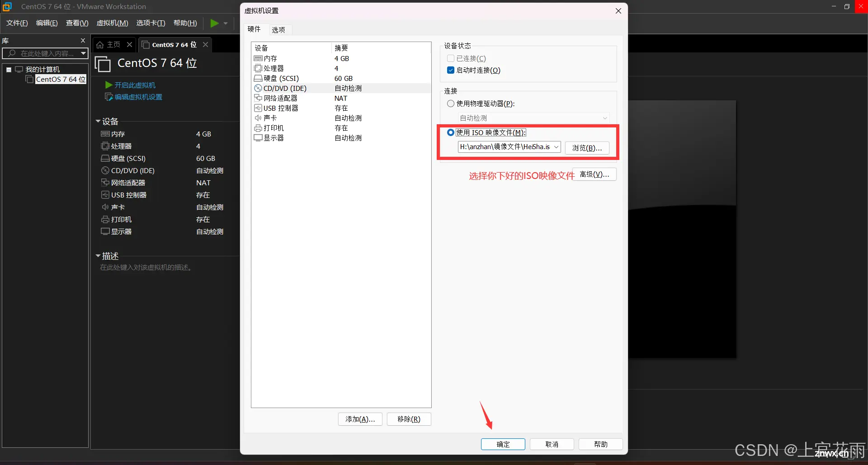Click the VMware Workstation app icon in title bar

pyautogui.click(x=7, y=6)
